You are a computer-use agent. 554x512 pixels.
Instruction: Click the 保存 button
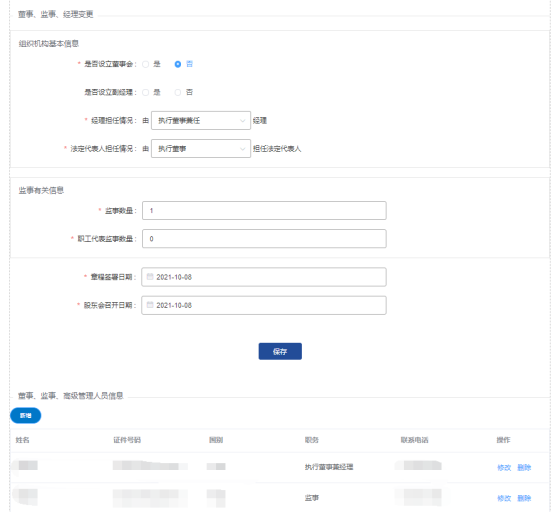coord(280,351)
